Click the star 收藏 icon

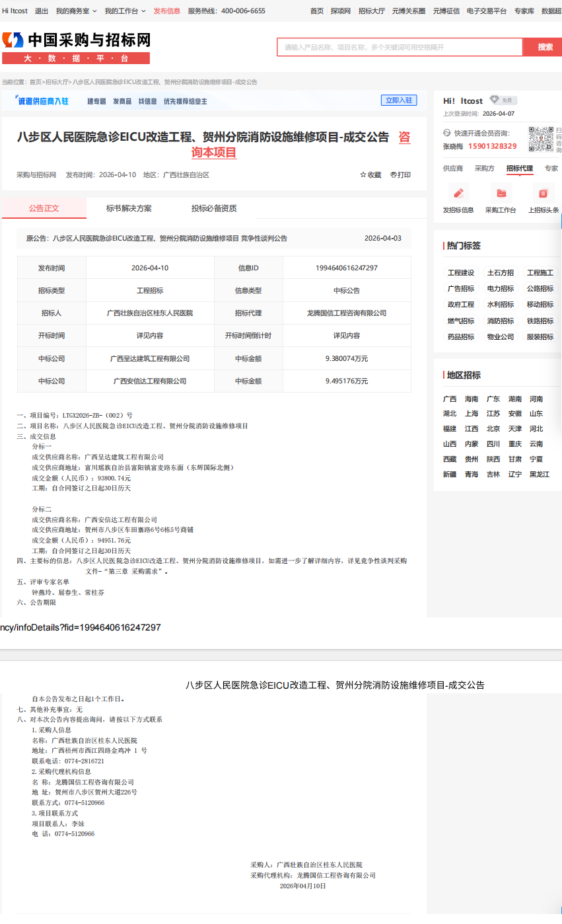pyautogui.click(x=363, y=175)
